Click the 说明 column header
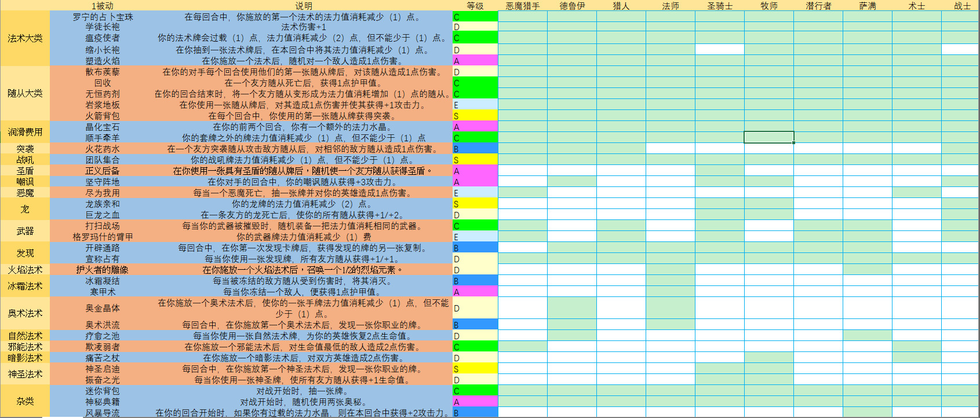The height and width of the screenshot is (418, 980). pyautogui.click(x=304, y=6)
